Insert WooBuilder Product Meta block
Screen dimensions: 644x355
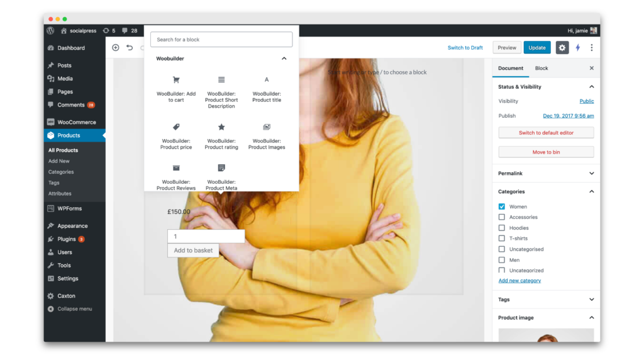pyautogui.click(x=221, y=177)
